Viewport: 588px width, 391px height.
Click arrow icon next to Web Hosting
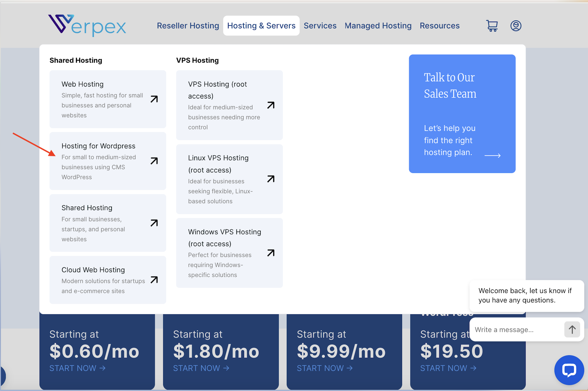point(154,99)
